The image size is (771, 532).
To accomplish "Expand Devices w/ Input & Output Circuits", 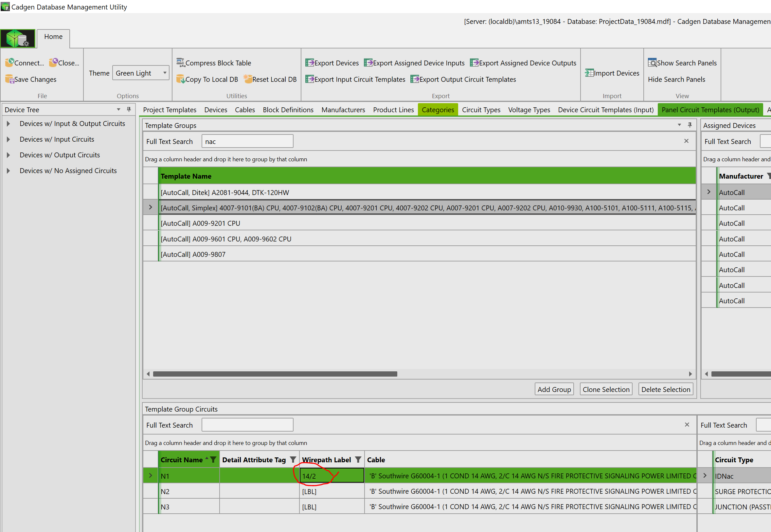I will [8, 124].
